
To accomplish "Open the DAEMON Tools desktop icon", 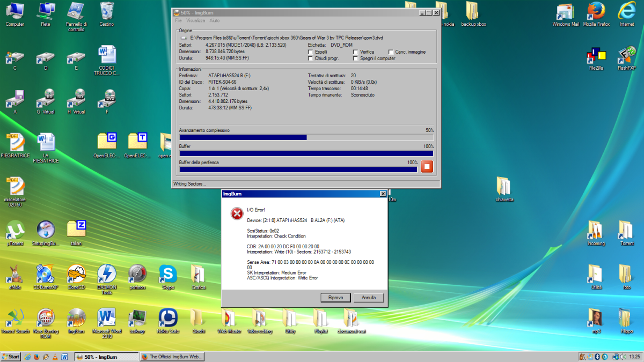I will coord(107,274).
